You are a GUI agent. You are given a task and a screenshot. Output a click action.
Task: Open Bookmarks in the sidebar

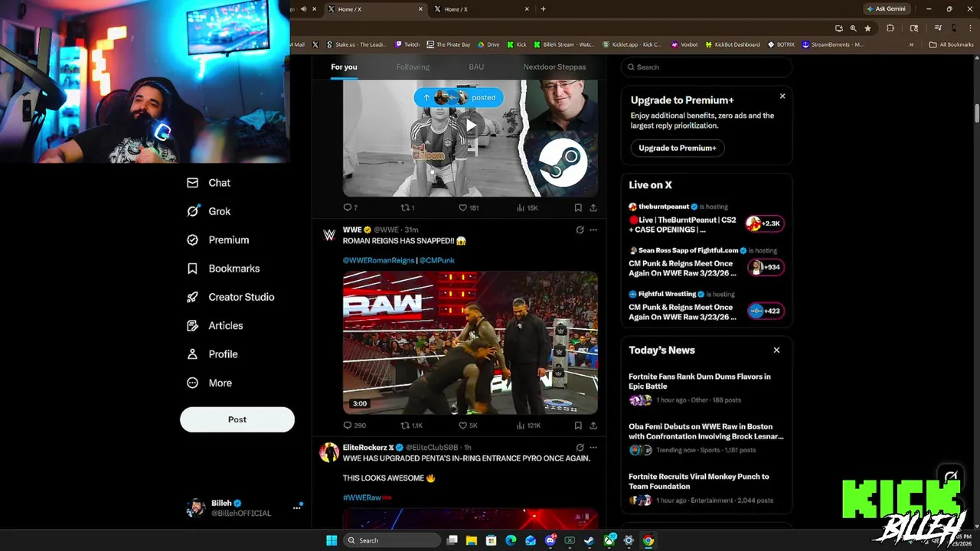223,269
